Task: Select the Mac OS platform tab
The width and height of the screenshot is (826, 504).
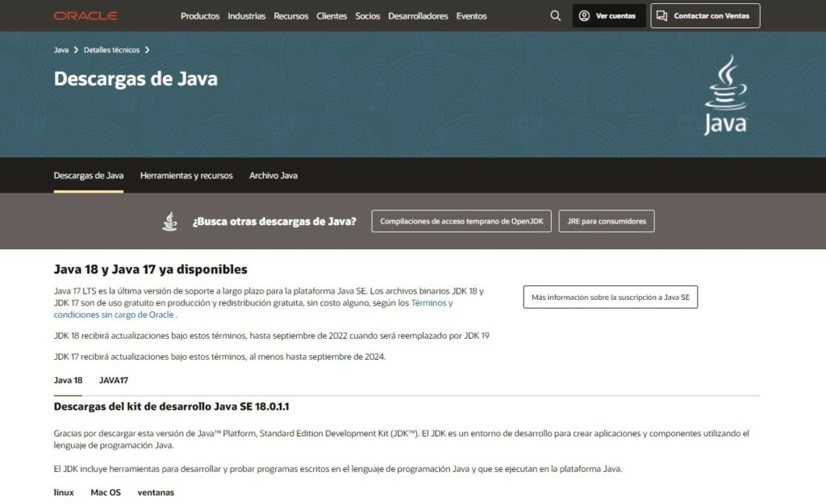Action: (106, 493)
